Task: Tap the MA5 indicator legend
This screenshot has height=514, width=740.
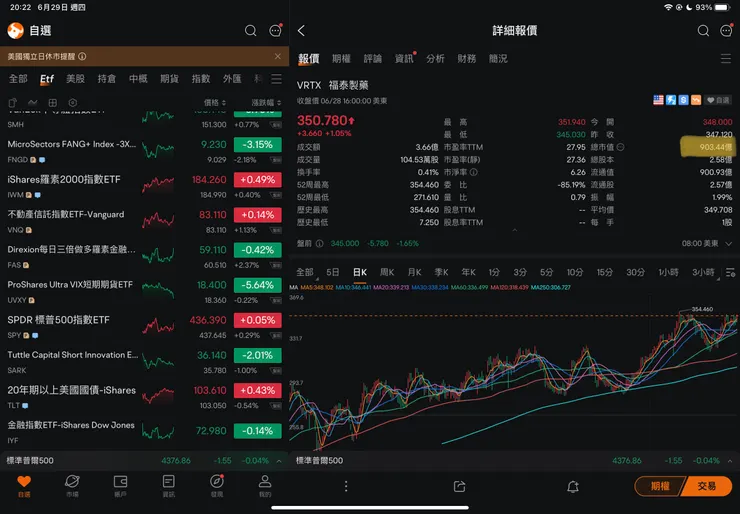Action: click(317, 287)
